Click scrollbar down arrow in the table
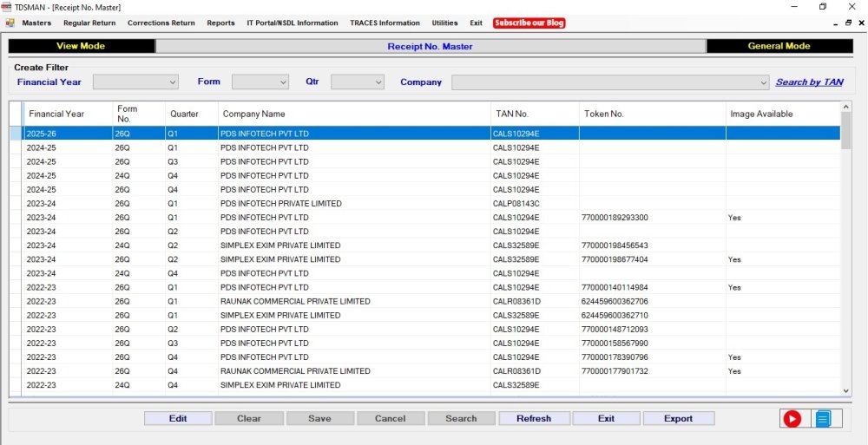The image size is (868, 445). [845, 390]
